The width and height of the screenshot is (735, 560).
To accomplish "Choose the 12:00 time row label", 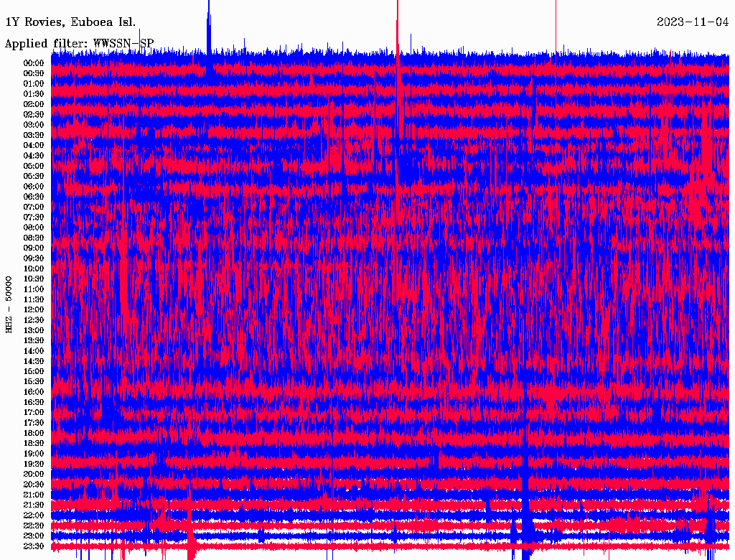I will tap(34, 309).
